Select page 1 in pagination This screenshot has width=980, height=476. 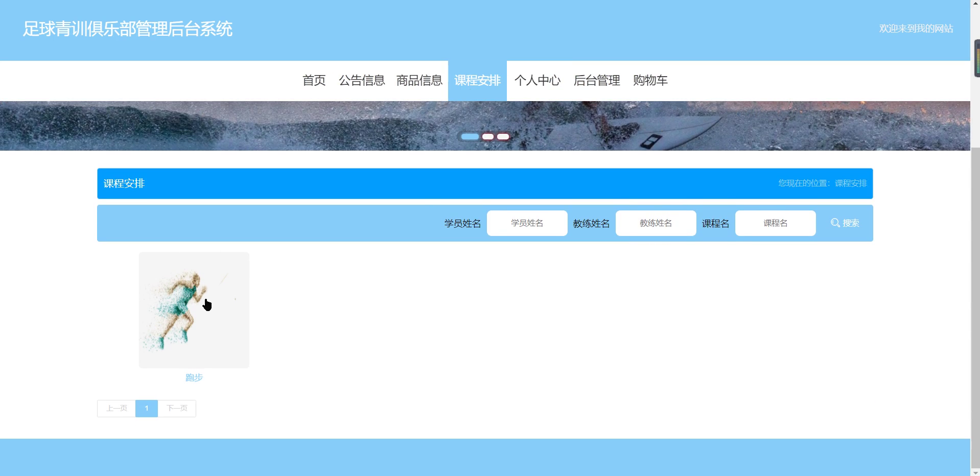click(x=147, y=409)
